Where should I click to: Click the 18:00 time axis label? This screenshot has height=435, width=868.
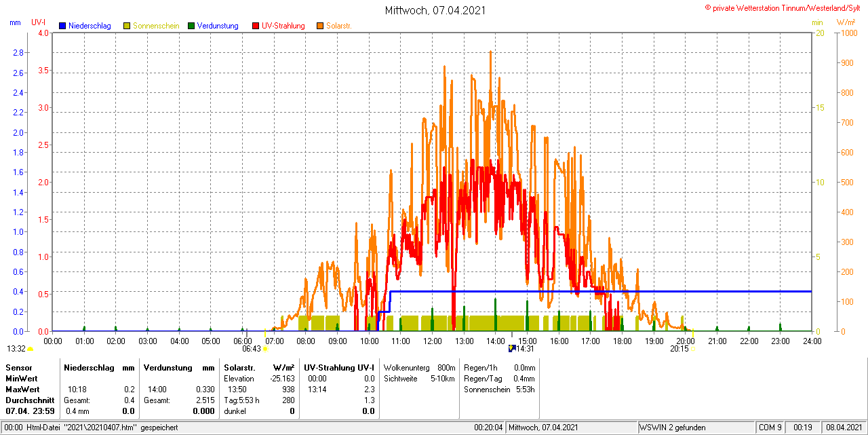[x=623, y=341]
